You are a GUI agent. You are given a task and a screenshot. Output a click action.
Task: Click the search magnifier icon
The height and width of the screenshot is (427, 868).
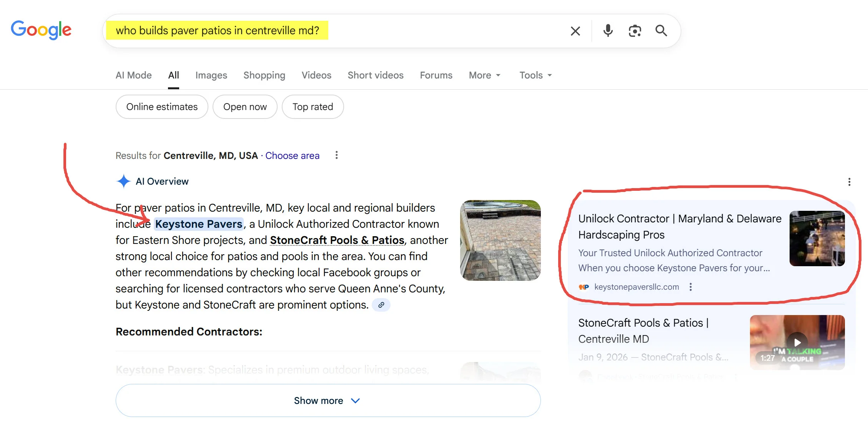point(661,31)
